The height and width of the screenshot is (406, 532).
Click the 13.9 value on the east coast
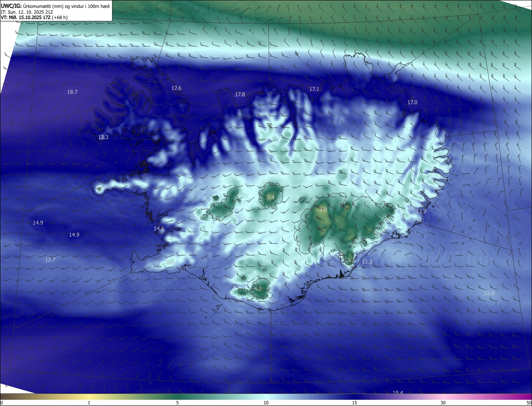tap(421, 211)
